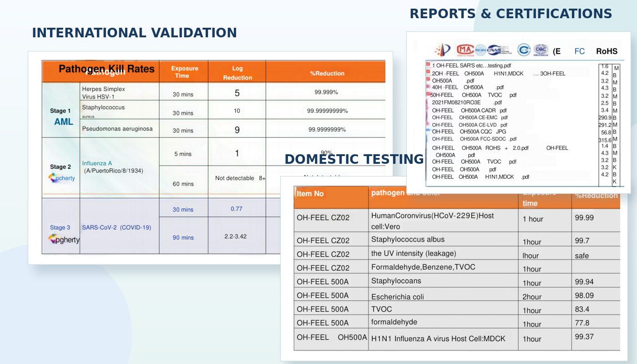Image resolution: width=637 pixels, height=364 pixels.
Task: Open the '2021FM08210RO3E .pdf' file
Action: point(467,102)
